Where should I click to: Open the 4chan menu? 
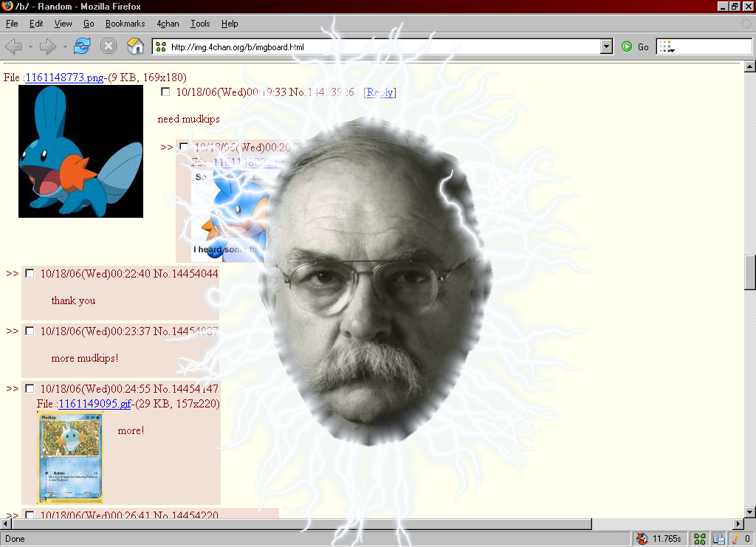coord(168,24)
